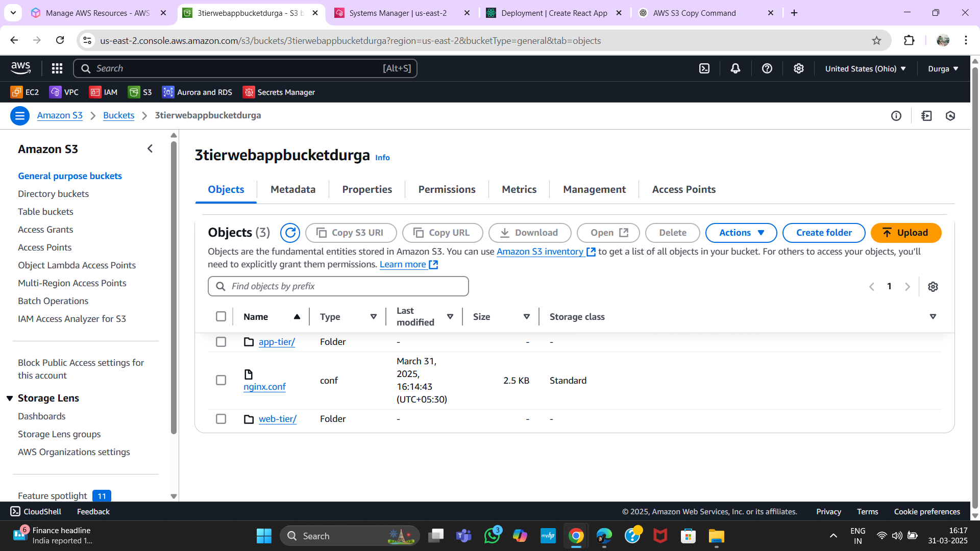Switch to the Permissions tab
Screen dimensions: 980x551
point(447,189)
